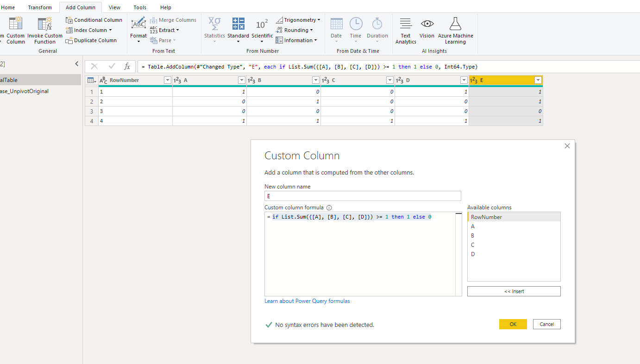The height and width of the screenshot is (364, 640).
Task: Open the Help tab
Action: click(165, 7)
